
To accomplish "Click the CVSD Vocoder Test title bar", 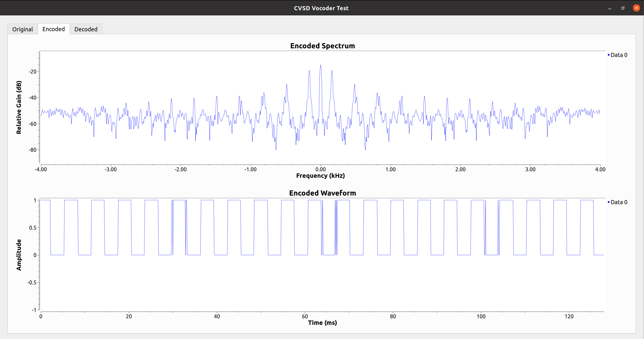I will (x=321, y=8).
